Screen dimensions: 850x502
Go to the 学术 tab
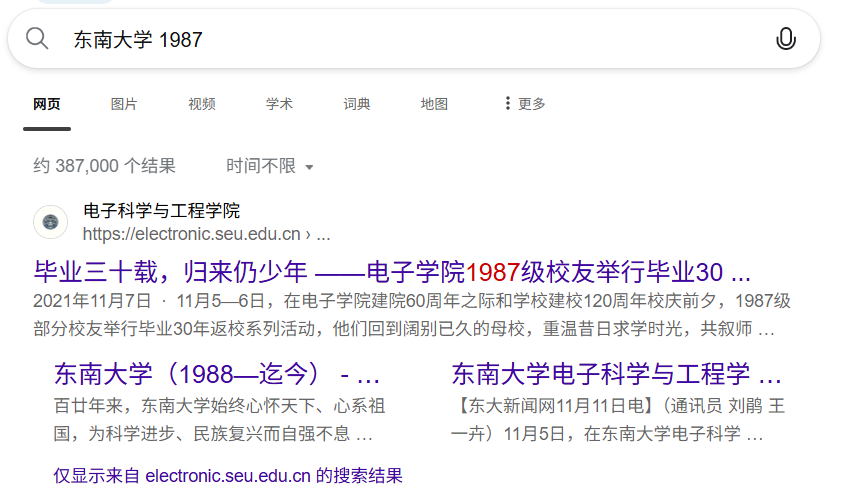(279, 104)
